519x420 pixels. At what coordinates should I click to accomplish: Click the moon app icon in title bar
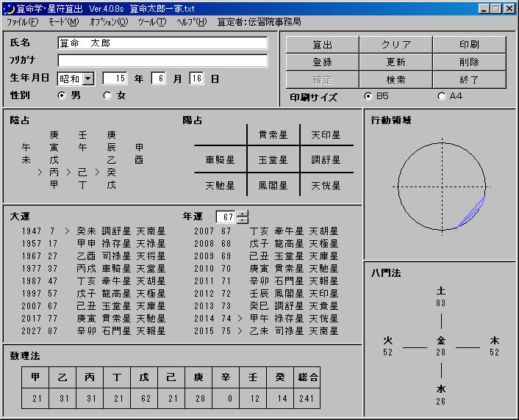click(8, 9)
